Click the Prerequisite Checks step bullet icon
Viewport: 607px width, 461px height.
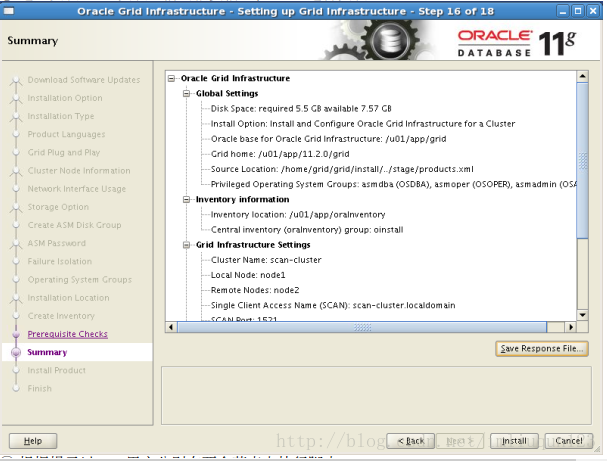tap(16, 334)
